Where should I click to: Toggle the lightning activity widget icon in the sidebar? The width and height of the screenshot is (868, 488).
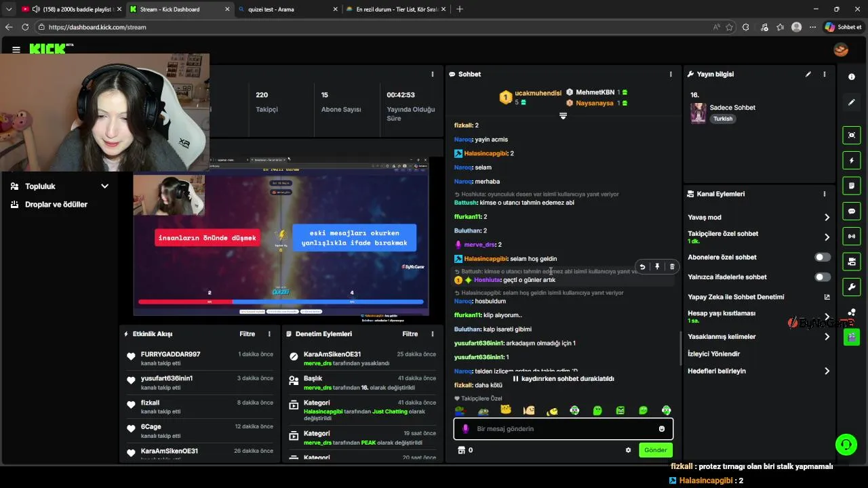click(x=852, y=161)
